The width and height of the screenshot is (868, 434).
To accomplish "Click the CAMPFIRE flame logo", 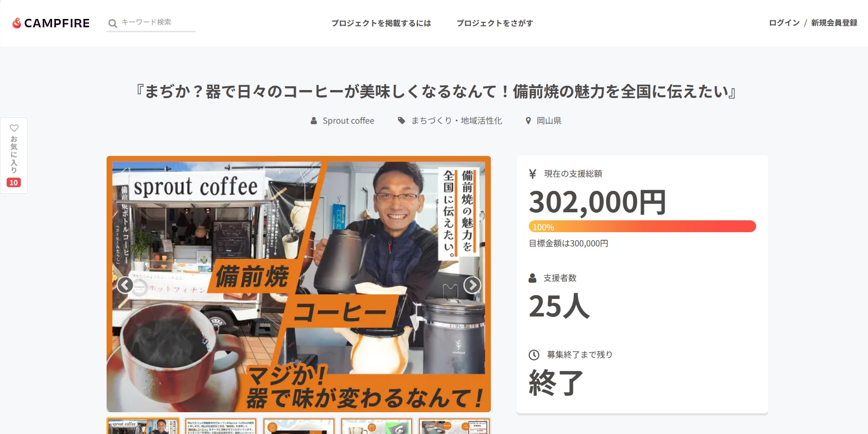I will 17,23.
